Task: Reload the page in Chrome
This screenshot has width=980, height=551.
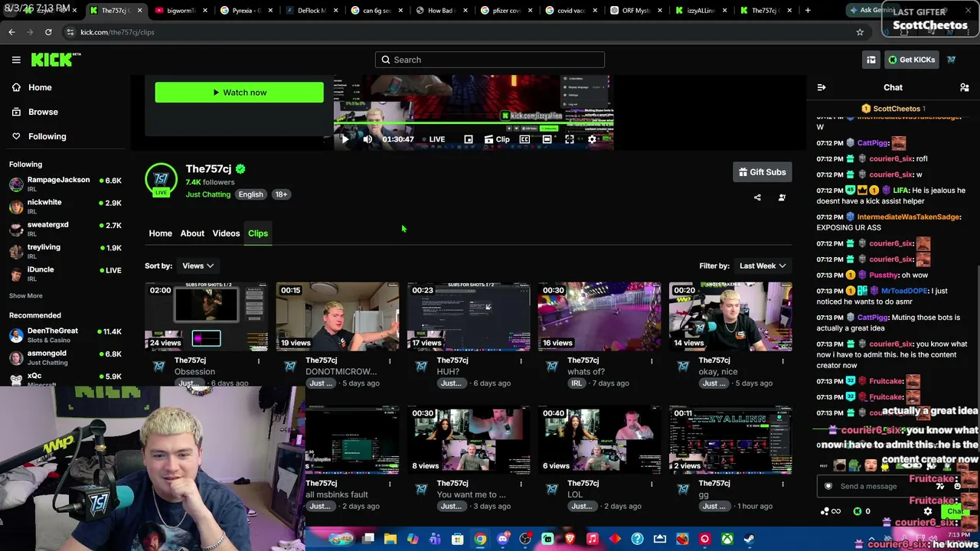Action: pos(48,32)
